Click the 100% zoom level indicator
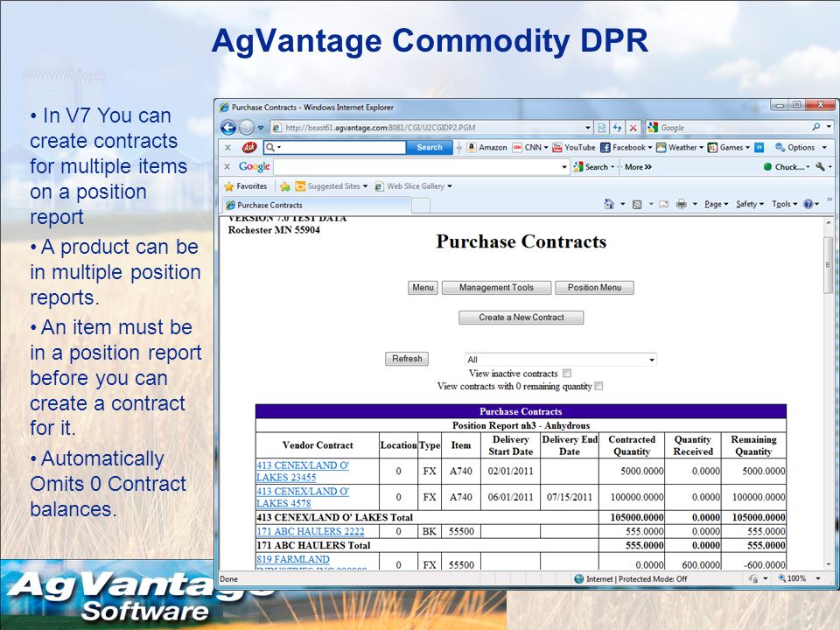Viewport: 840px width, 630px height. click(793, 578)
